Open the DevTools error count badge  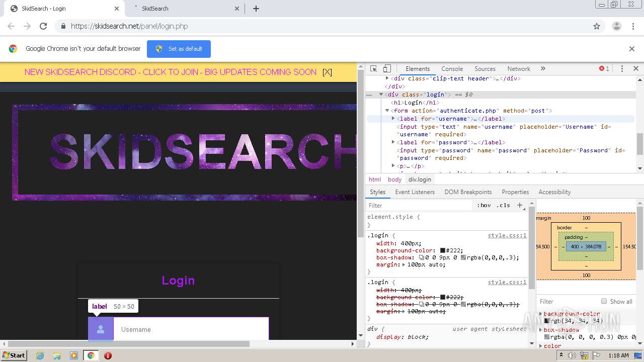point(604,69)
